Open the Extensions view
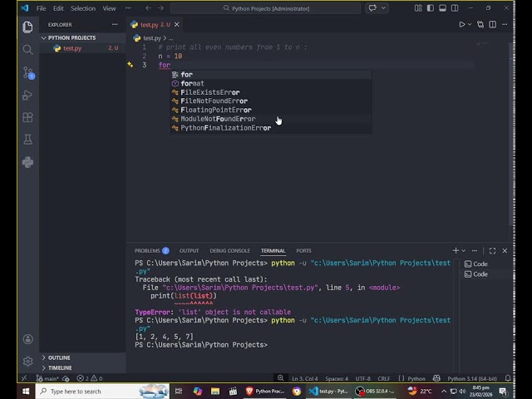 27,117
